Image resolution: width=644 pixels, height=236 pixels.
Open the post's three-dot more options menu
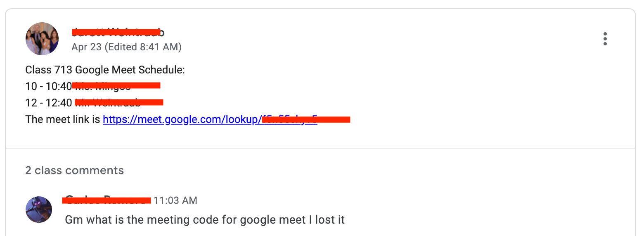[605, 39]
